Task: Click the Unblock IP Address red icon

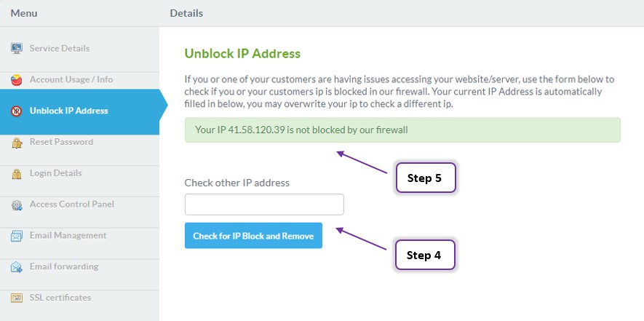Action: click(x=17, y=111)
